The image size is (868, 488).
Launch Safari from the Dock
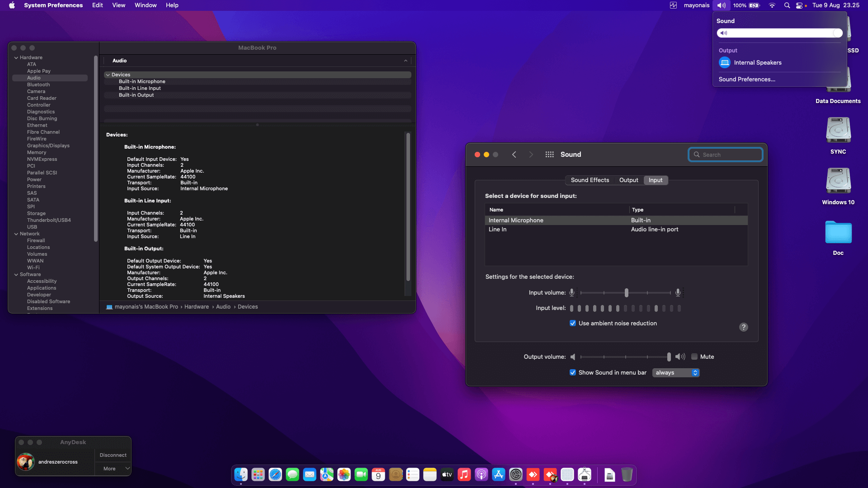pyautogui.click(x=275, y=474)
